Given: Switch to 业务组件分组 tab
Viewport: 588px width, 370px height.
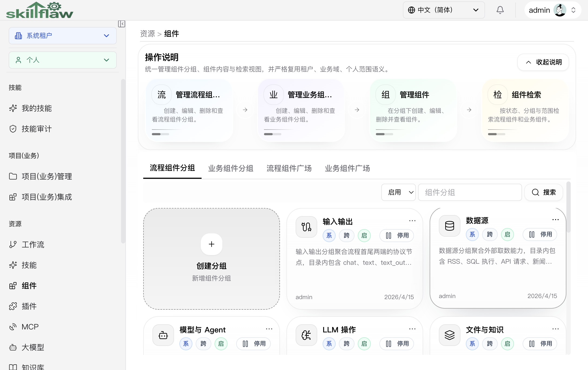Looking at the screenshot, I should click(231, 168).
